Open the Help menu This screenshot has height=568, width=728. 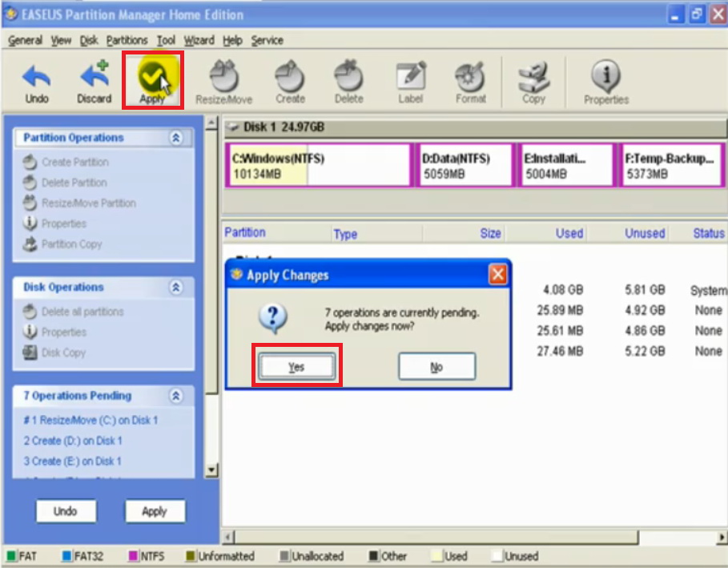point(232,40)
